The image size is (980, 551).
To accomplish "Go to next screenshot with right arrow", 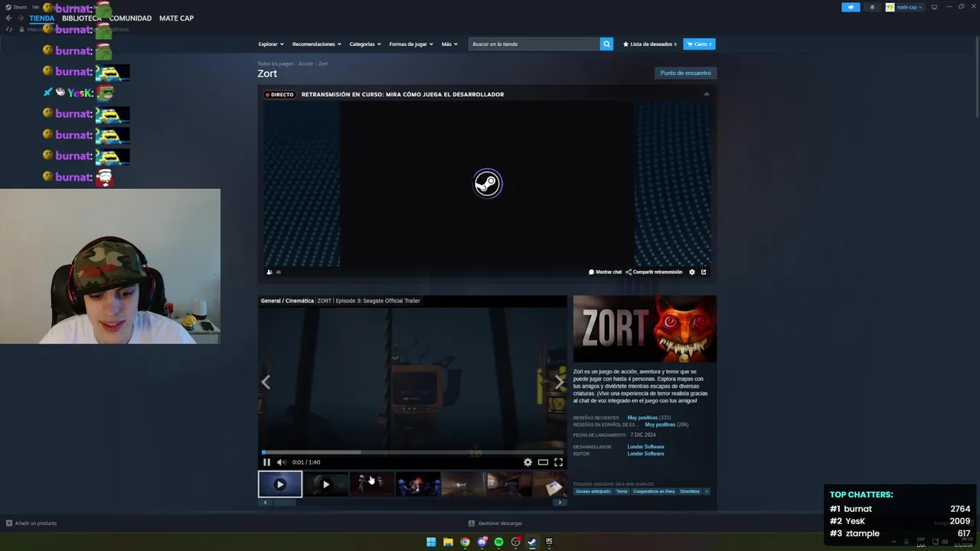I will tap(559, 382).
